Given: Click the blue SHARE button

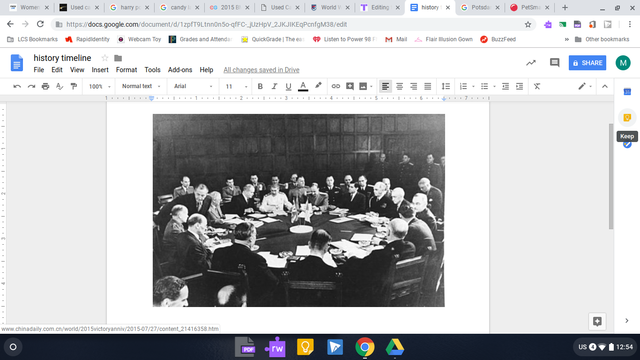Looking at the screenshot, I should coord(587,63).
